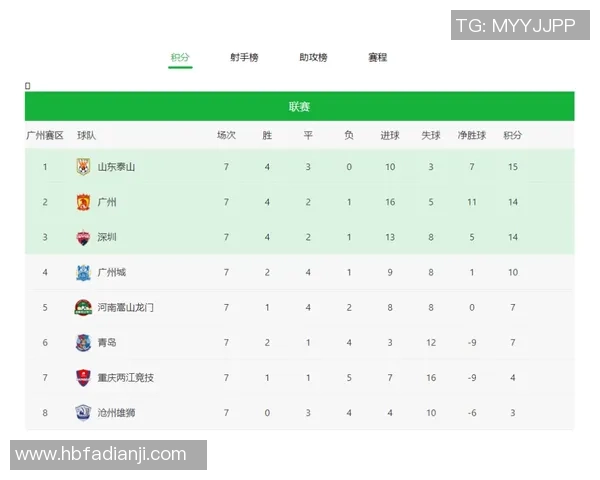The height and width of the screenshot is (480, 600).
Task: Click the 山东泰山 team logo icon
Action: [x=83, y=167]
